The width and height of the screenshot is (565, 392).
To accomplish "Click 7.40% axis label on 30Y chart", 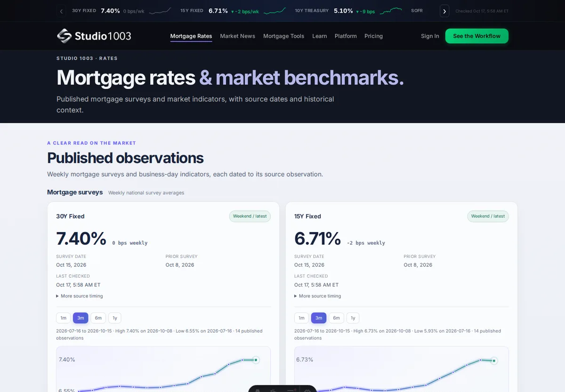I will click(x=67, y=360).
